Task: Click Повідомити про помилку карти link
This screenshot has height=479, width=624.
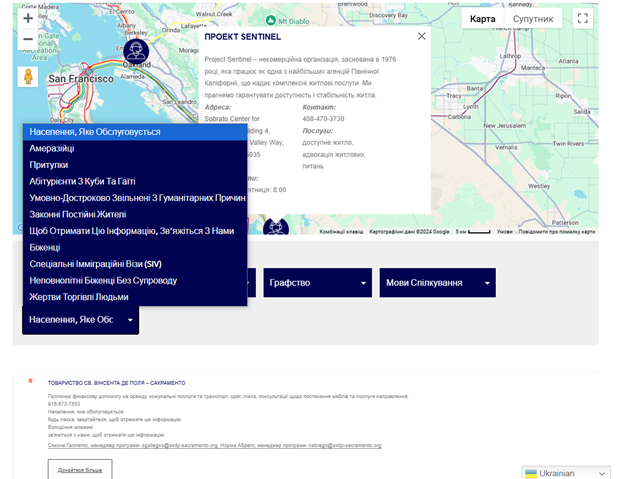Action: click(557, 232)
